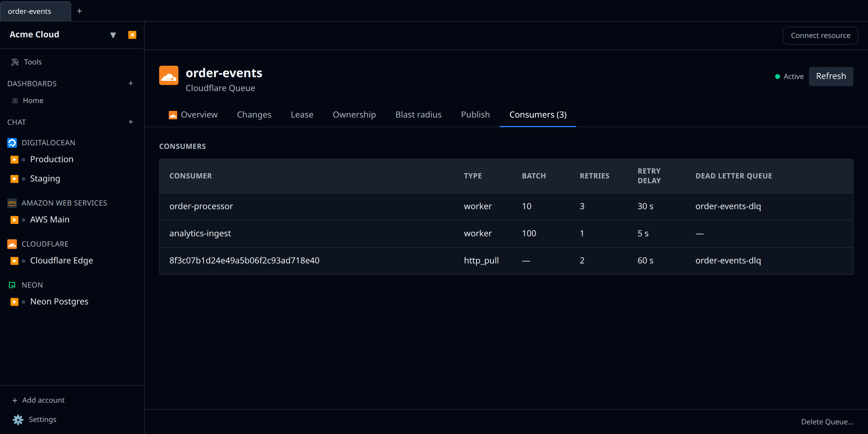Click the Neon provider icon
Image resolution: width=868 pixels, height=434 pixels.
pyautogui.click(x=12, y=285)
